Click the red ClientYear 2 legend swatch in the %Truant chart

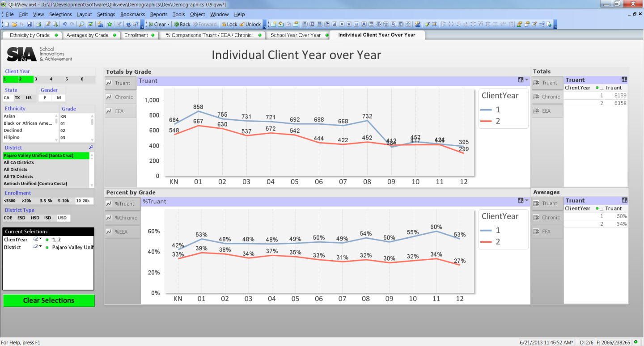[488, 242]
